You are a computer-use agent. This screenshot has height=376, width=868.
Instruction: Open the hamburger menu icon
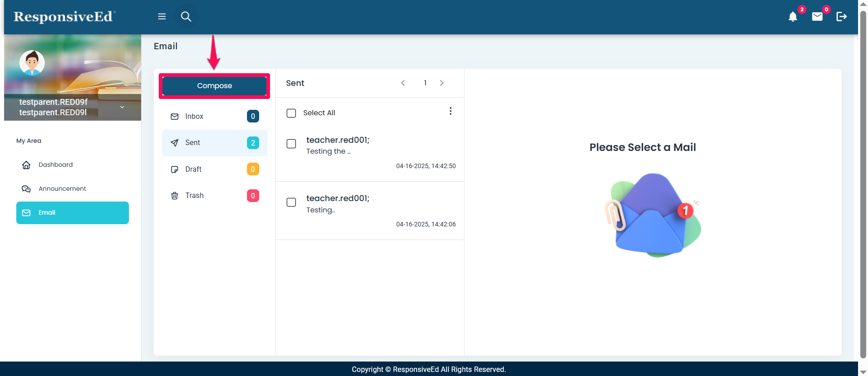point(161,17)
